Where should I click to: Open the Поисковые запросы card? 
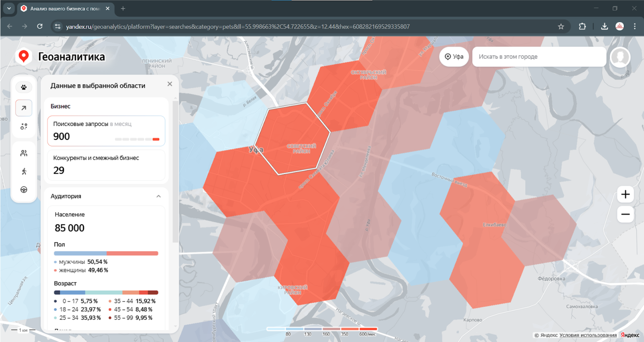click(106, 131)
